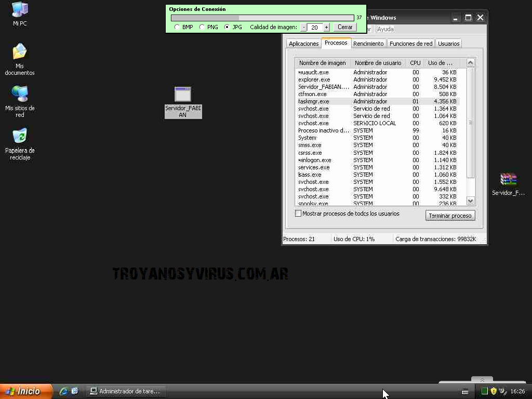
Task: Sort by Nombre de imagen column header
Action: tap(323, 63)
